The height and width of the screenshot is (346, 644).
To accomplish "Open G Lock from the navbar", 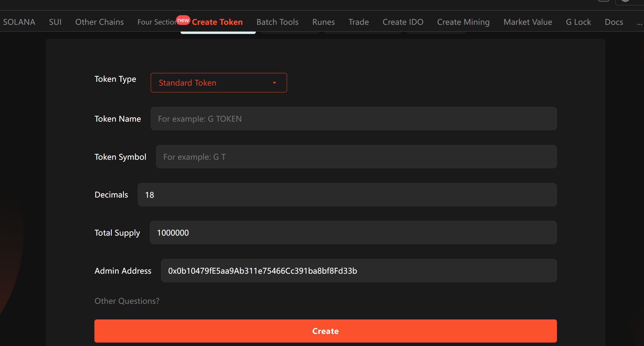I will point(578,22).
